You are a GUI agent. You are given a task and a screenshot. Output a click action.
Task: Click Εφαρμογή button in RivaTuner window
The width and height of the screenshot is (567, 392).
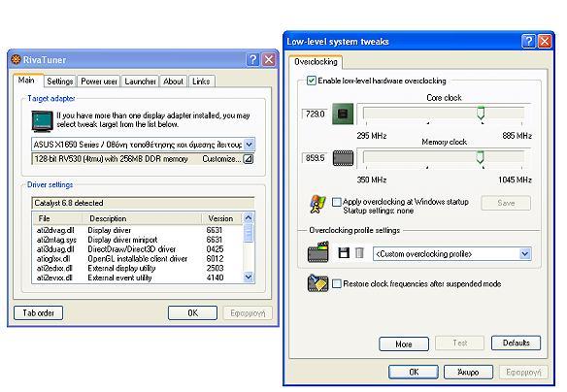point(248,312)
